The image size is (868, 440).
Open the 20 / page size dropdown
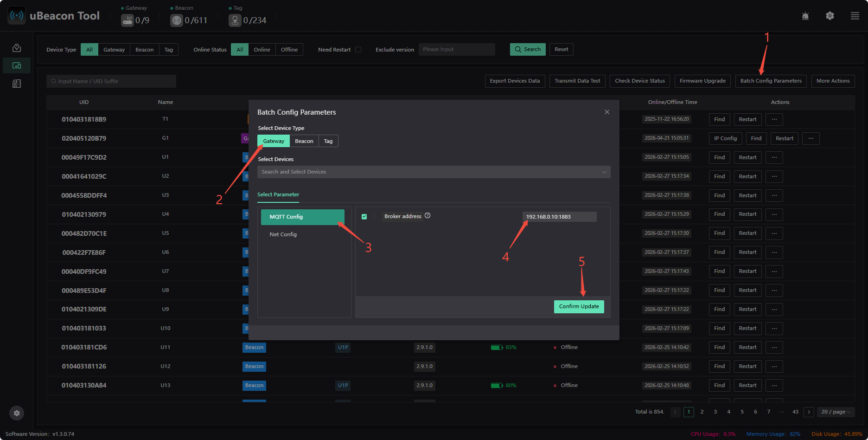tap(836, 412)
